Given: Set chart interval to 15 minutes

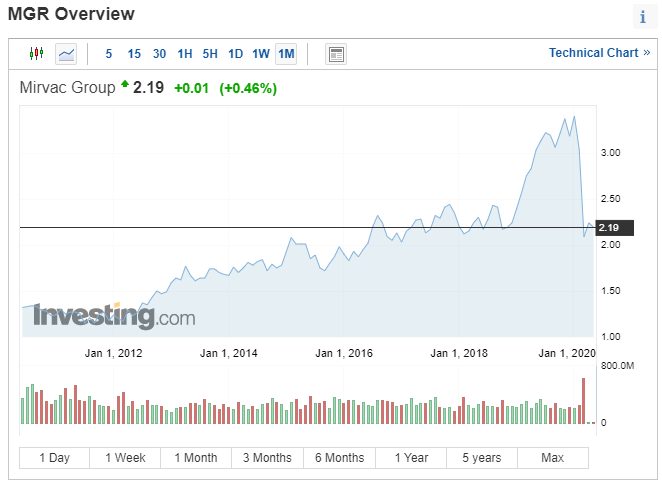Looking at the screenshot, I should point(134,54).
